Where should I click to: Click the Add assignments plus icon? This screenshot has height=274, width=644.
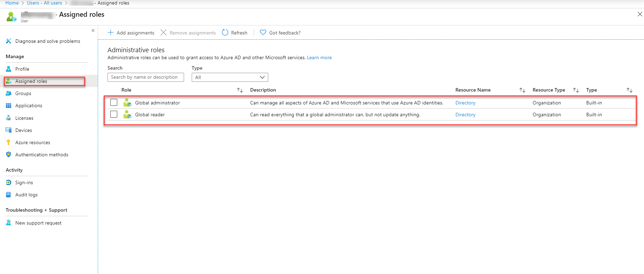(x=111, y=33)
